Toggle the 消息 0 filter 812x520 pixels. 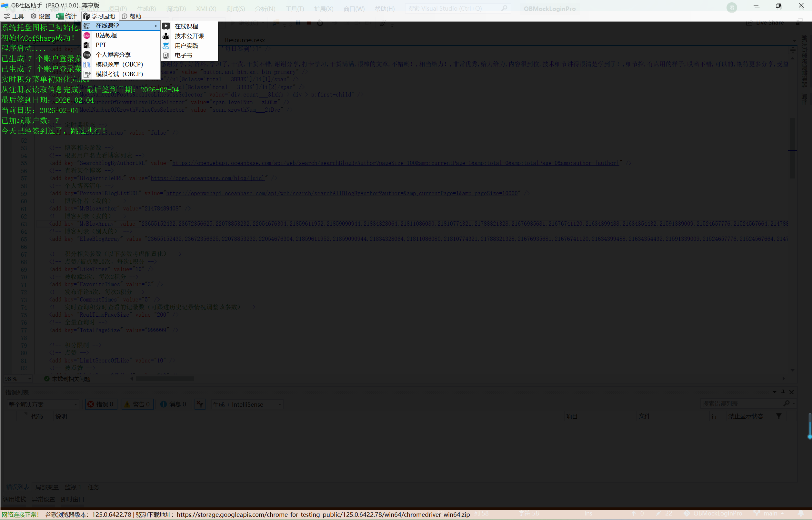(x=173, y=404)
